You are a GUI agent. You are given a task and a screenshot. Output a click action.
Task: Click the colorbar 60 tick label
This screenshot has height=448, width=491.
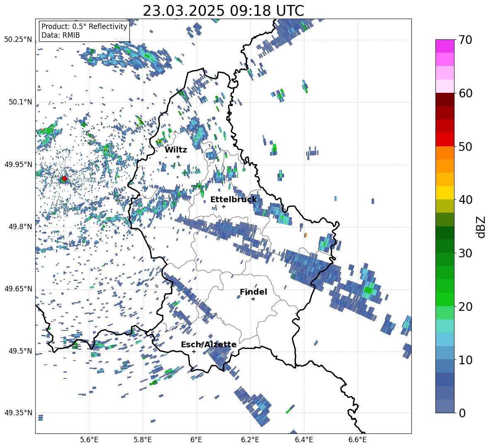[465, 93]
